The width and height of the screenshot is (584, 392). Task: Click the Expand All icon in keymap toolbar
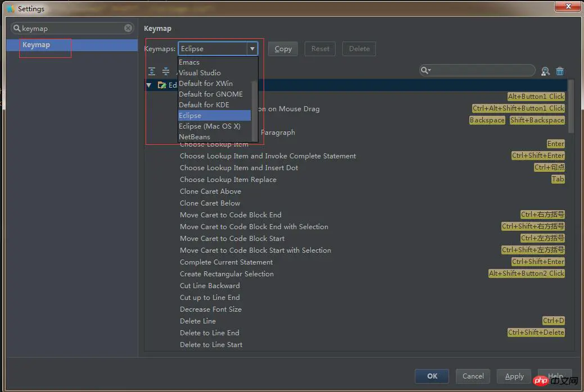click(x=152, y=71)
